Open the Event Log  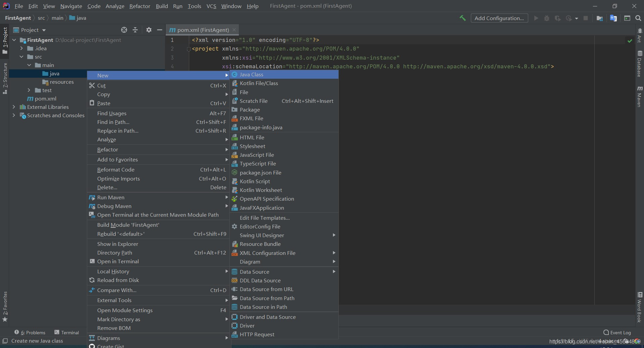point(617,332)
